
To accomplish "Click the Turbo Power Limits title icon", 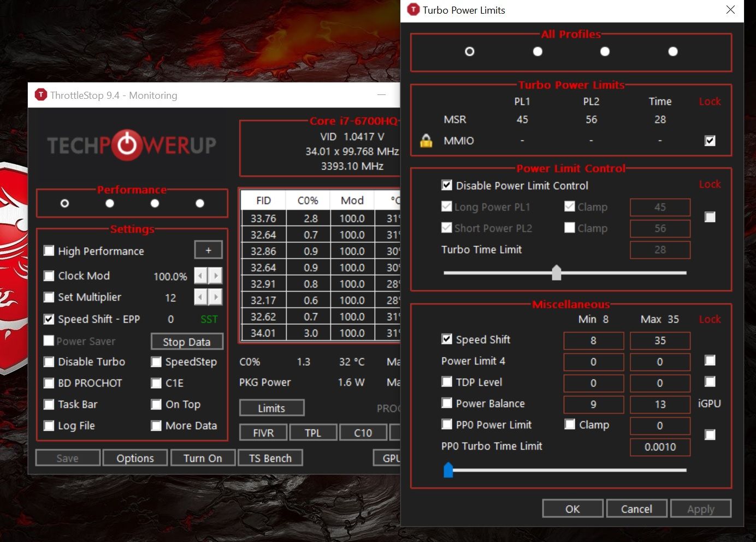I will click(x=414, y=10).
